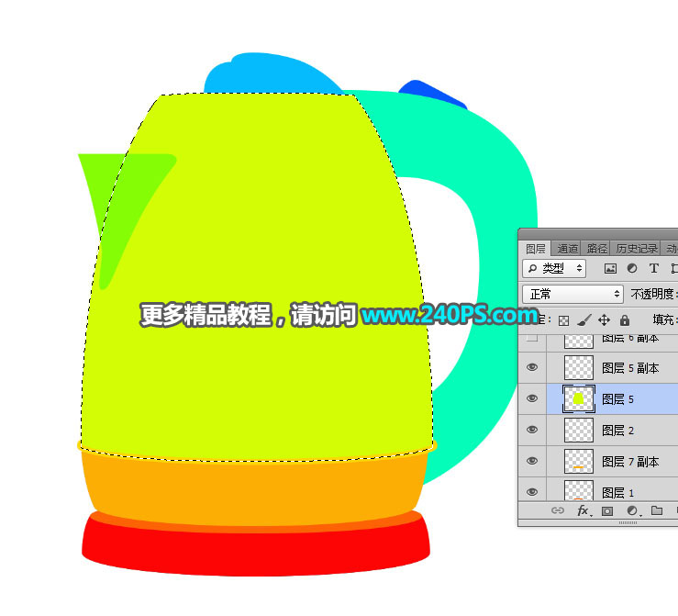Click the link layers icon
The image size is (678, 616).
pos(558,510)
